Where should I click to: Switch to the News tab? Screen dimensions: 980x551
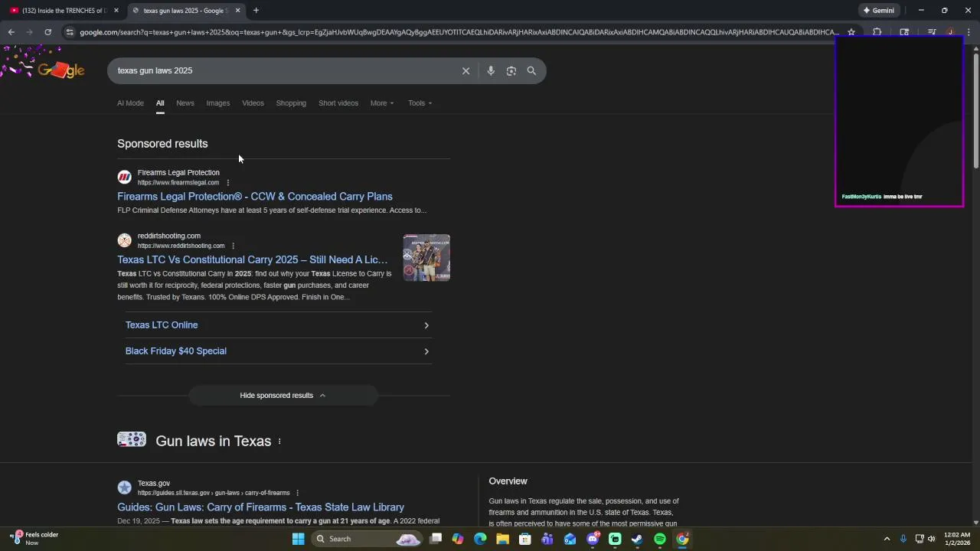(185, 103)
